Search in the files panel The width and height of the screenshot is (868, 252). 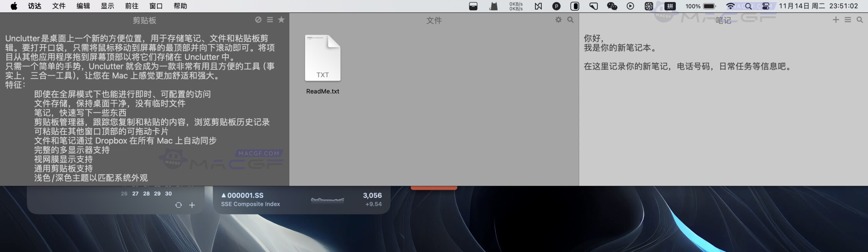[x=571, y=20]
